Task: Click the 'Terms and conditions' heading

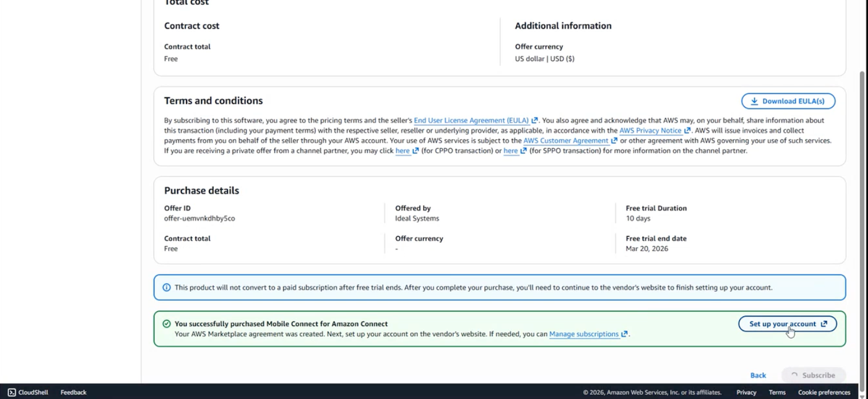Action: [213, 100]
